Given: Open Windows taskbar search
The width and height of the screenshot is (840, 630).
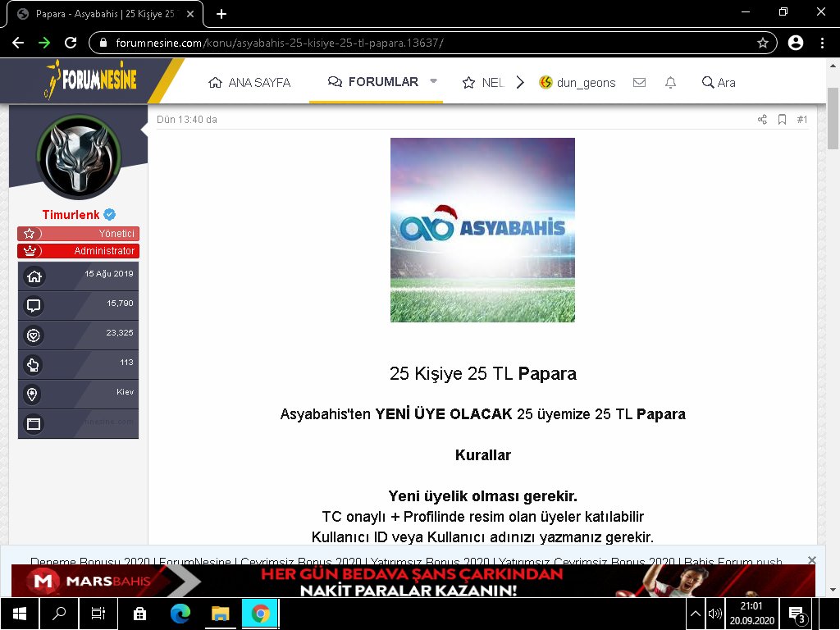Looking at the screenshot, I should pyautogui.click(x=59, y=614).
